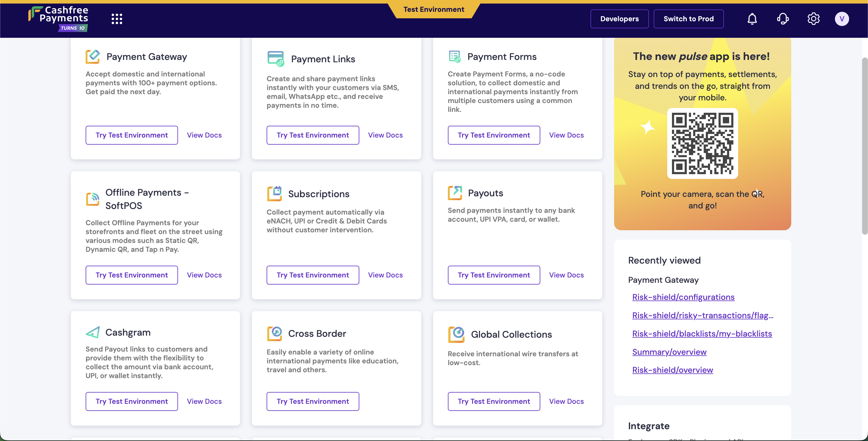Viewport: 868px width, 441px height.
Task: Switch to Prod environment
Action: coord(688,19)
